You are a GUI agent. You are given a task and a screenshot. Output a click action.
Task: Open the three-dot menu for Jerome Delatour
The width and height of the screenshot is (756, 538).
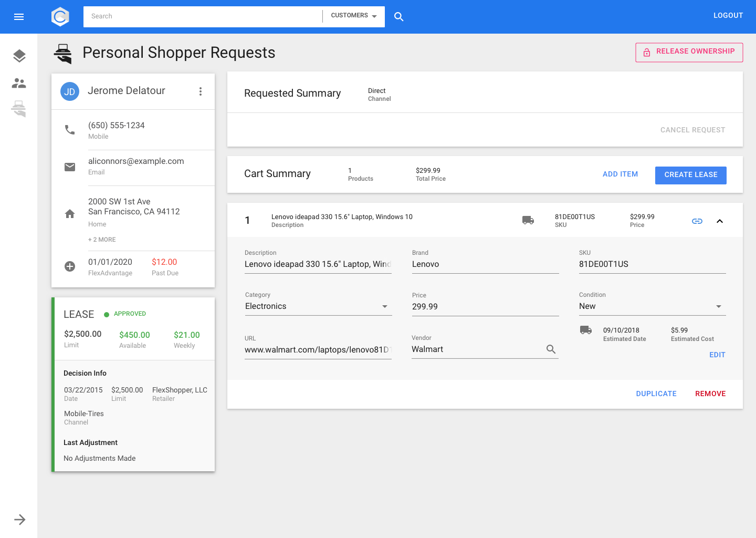coord(200,91)
